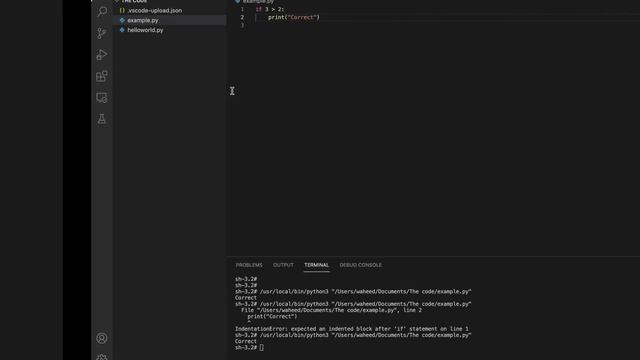Click the 'line 2' file path in the traceback

[x=331, y=310]
